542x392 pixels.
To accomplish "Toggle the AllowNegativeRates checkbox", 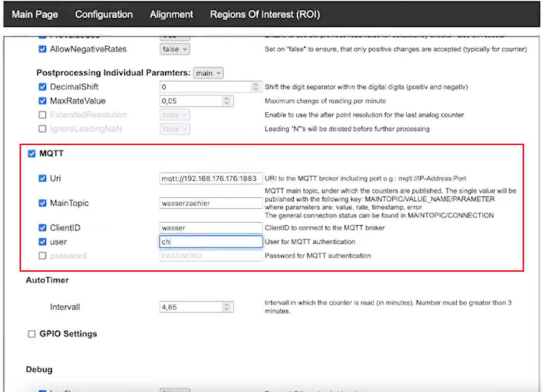I will tap(43, 49).
